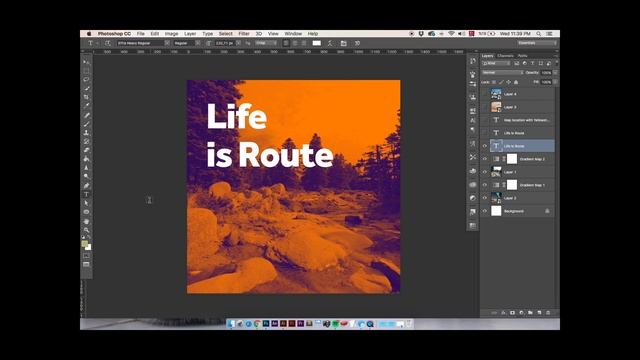Open the Opacity value dropdown
This screenshot has height=360, width=640.
coord(555,73)
